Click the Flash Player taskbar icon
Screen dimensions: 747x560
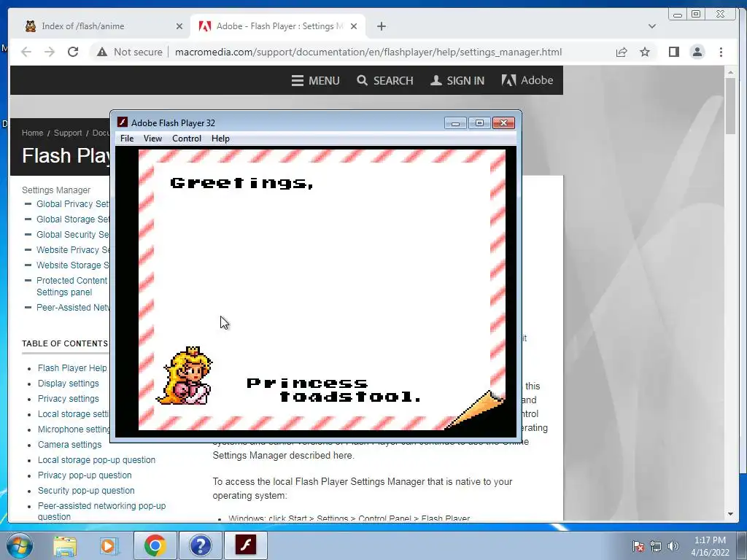click(246, 545)
